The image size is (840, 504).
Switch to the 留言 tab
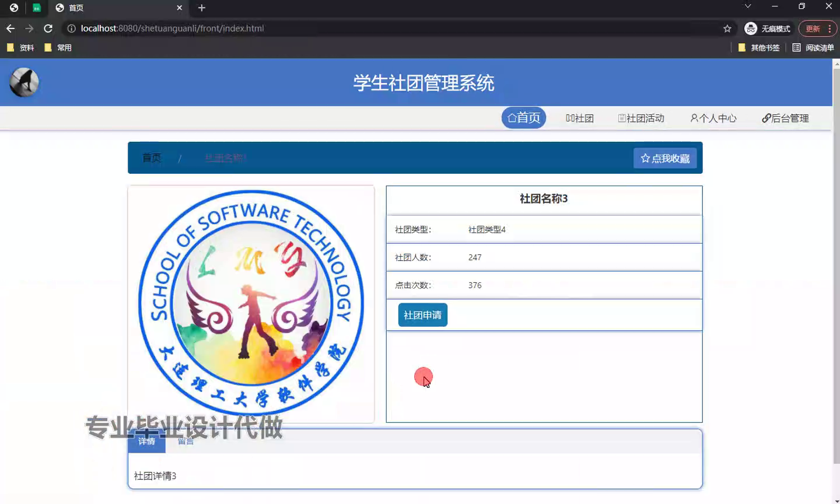click(x=185, y=442)
